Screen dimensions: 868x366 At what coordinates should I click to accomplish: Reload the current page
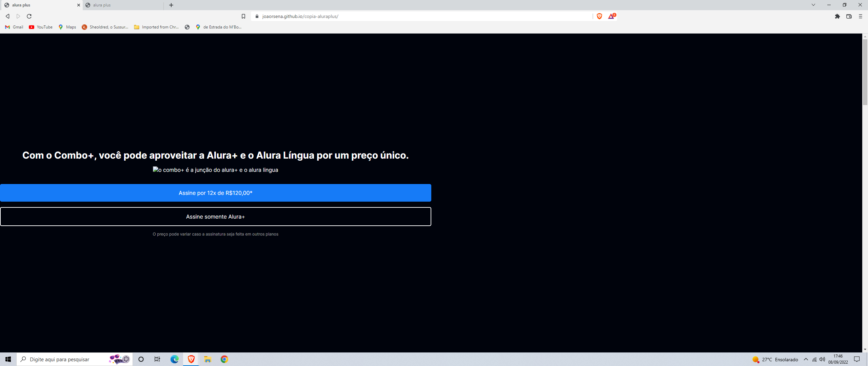[x=29, y=16]
